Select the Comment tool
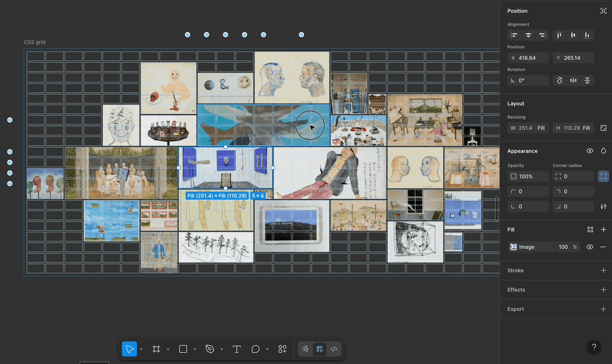This screenshot has width=612, height=364. pos(256,349)
